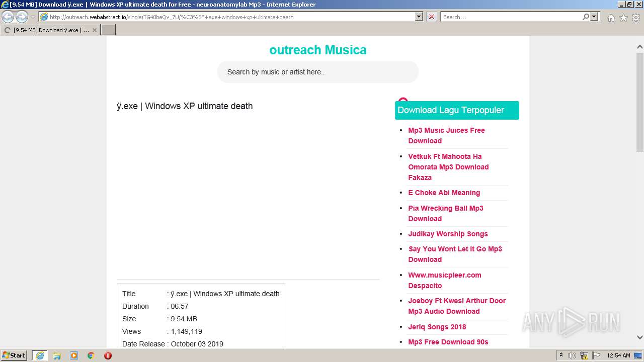Screen dimensions: 644x362
Task: Launch Chrome from the taskbar
Action: [91, 355]
